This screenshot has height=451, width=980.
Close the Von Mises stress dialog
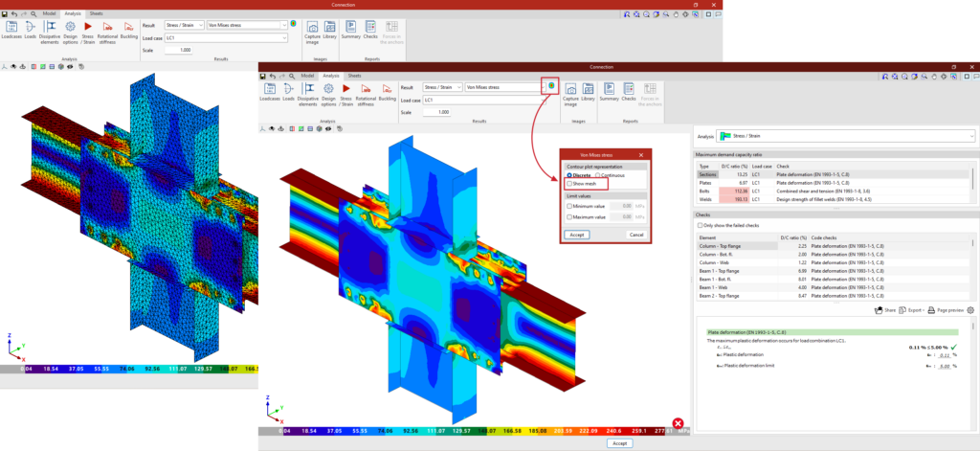640,154
